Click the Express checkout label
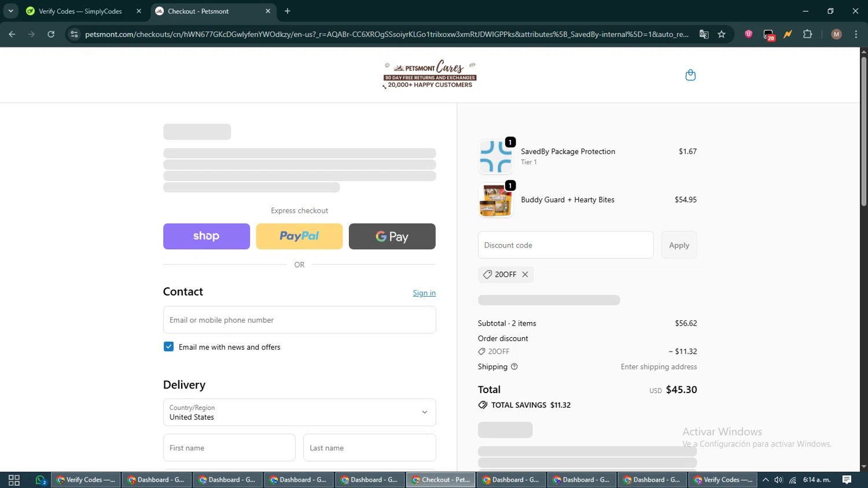 tap(299, 211)
